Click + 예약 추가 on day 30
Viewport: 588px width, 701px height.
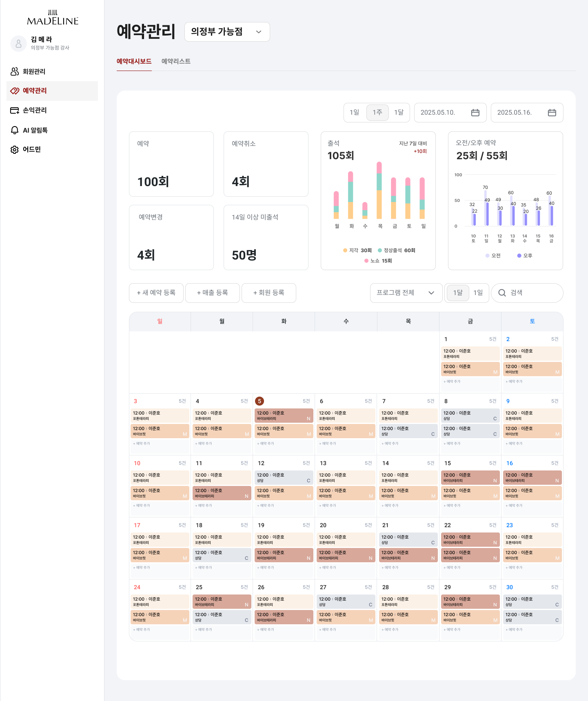point(514,630)
